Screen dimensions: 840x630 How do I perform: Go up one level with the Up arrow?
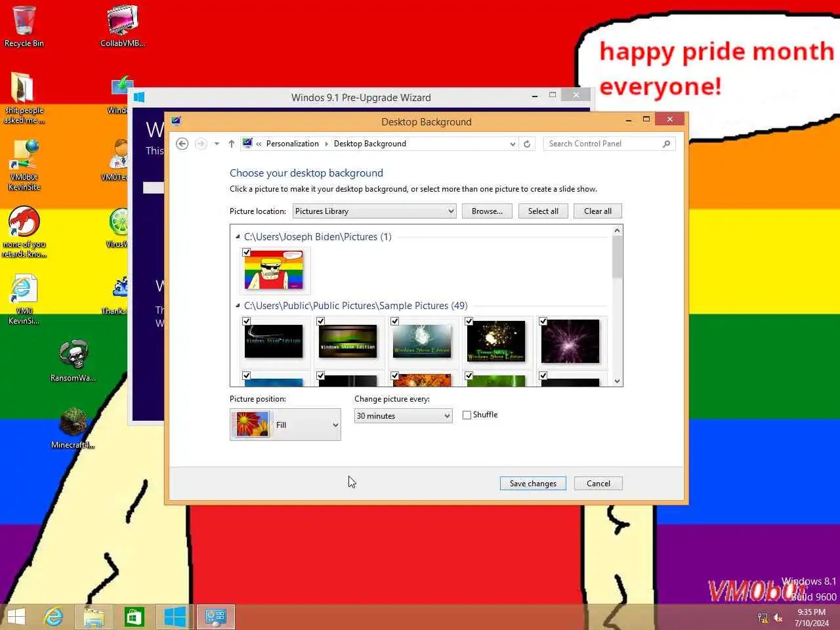232,144
